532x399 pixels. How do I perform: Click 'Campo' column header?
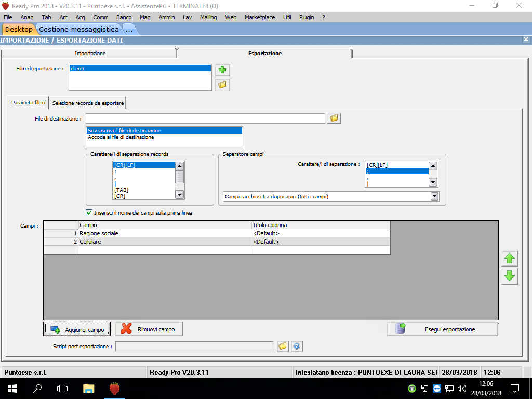[165, 225]
